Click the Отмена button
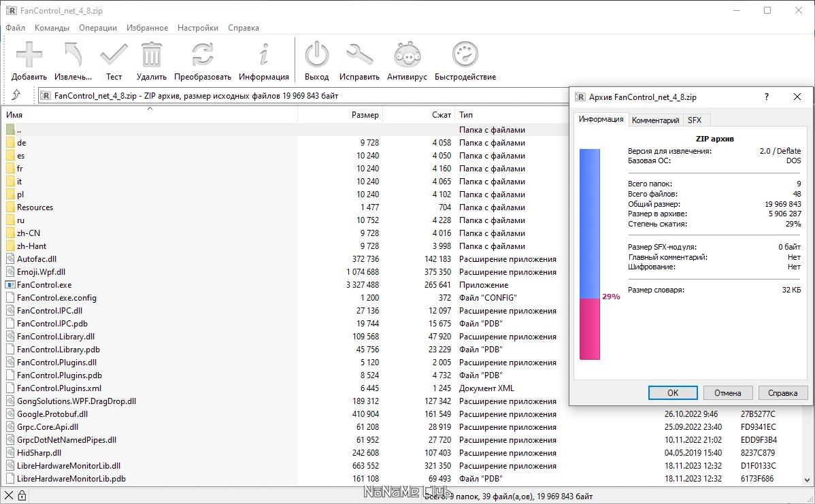This screenshot has width=815, height=504. pos(727,393)
